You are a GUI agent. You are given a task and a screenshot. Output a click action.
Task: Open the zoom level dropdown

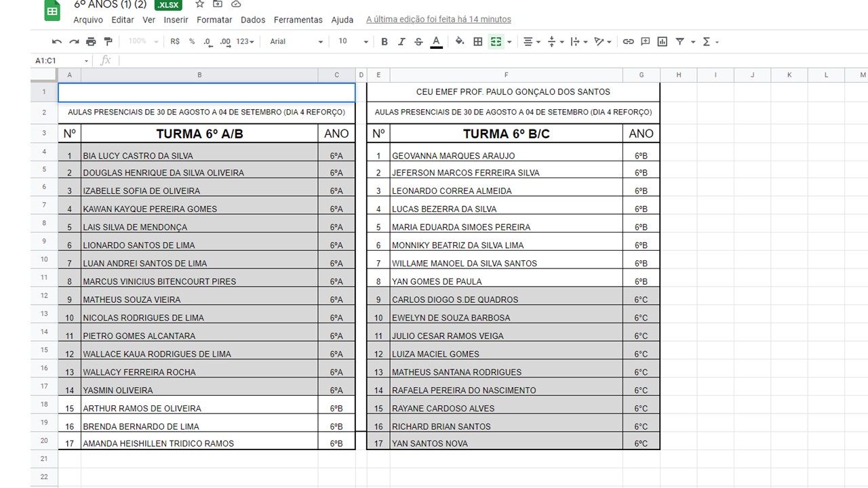click(x=143, y=41)
